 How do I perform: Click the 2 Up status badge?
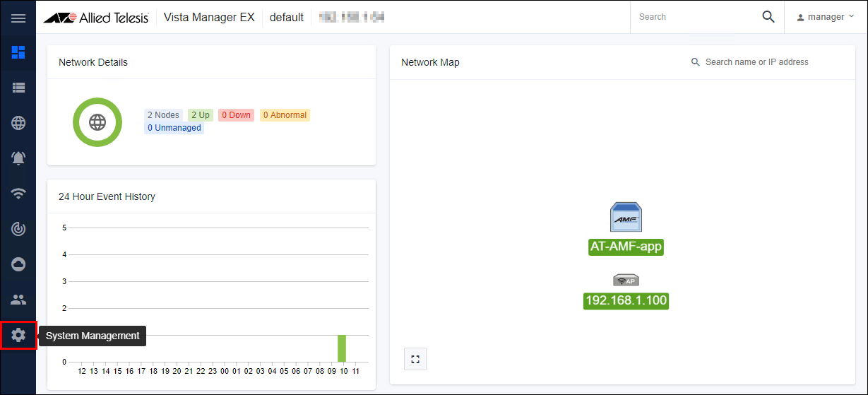pos(200,115)
